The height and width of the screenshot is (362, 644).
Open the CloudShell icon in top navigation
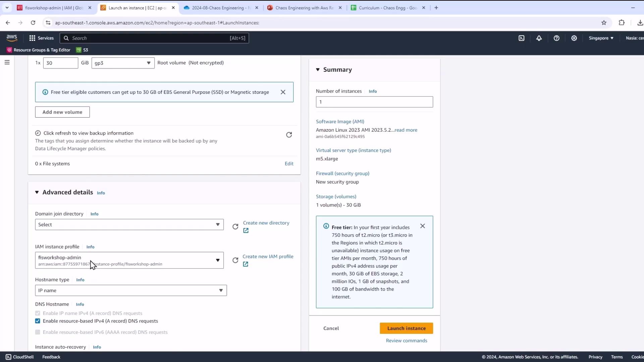point(521,38)
